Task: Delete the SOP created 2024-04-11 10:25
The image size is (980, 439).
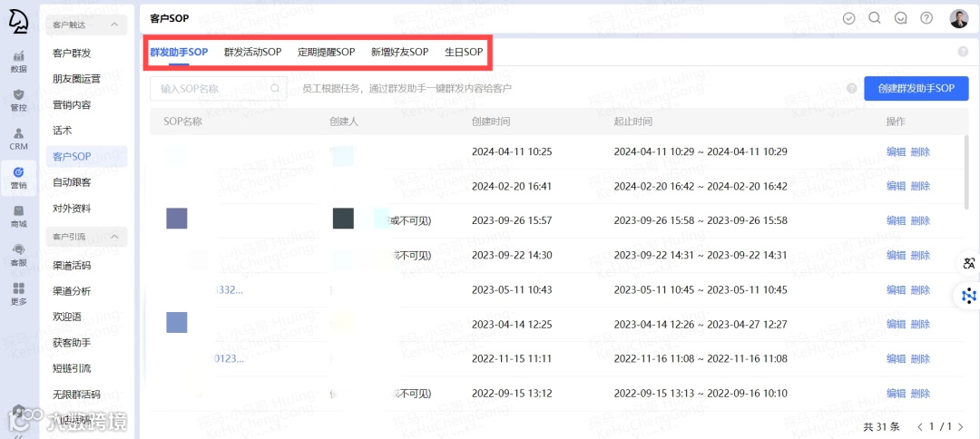Action: pyautogui.click(x=920, y=151)
